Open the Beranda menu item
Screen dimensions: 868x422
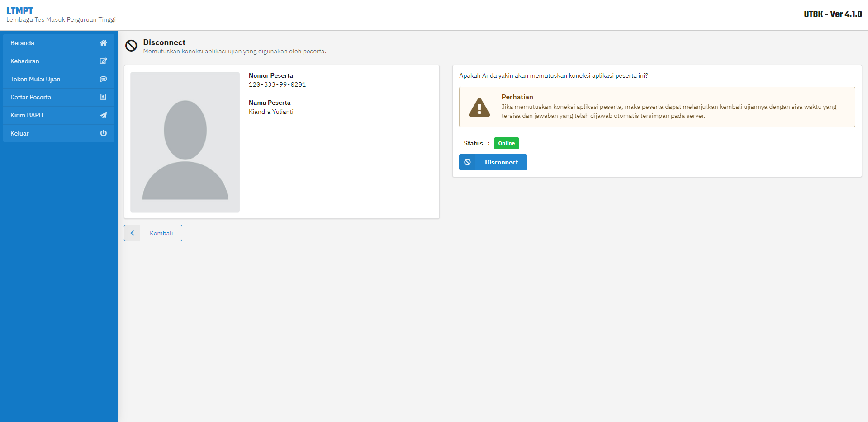[x=59, y=43]
